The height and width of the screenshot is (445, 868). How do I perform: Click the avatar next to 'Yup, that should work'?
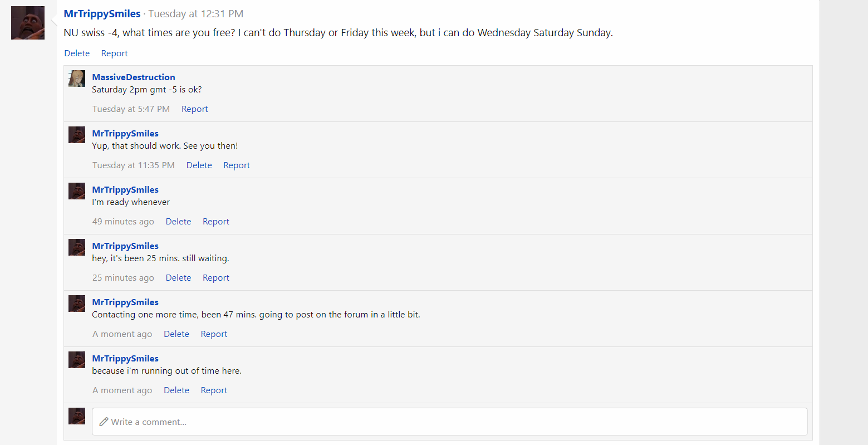[x=77, y=135]
